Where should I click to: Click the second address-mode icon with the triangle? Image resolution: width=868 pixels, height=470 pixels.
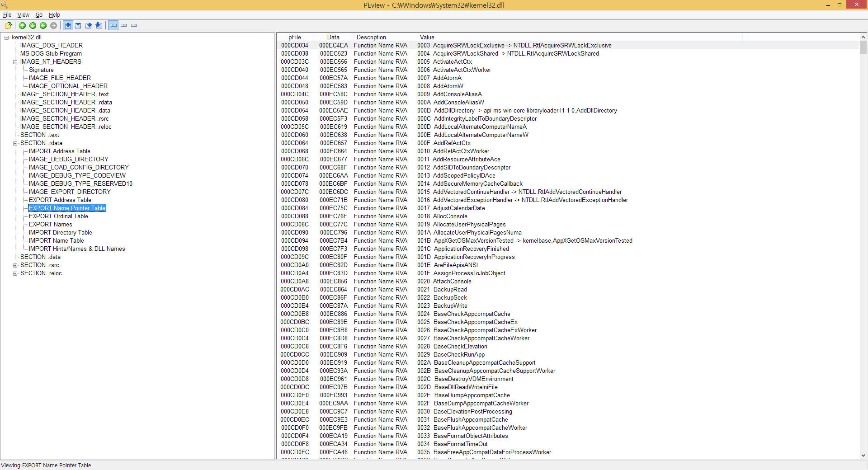pyautogui.click(x=78, y=25)
